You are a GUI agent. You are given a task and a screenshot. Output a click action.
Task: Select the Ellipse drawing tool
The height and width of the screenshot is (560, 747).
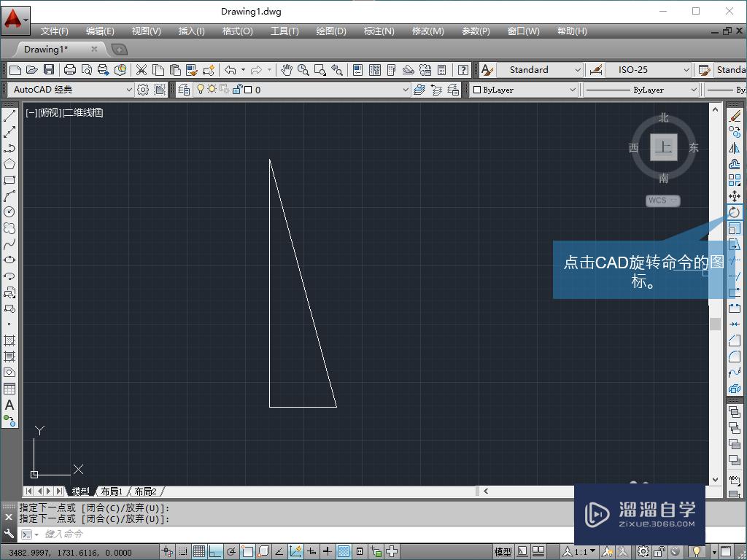tap(9, 260)
